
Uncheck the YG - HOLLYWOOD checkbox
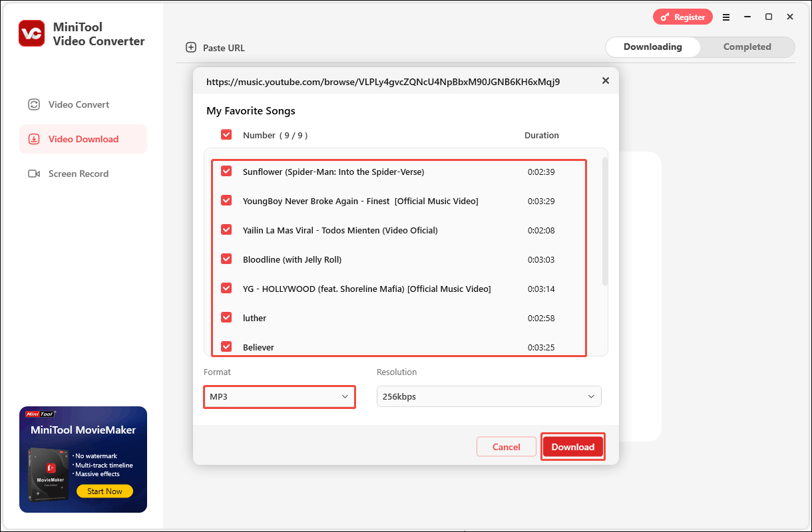pos(226,289)
